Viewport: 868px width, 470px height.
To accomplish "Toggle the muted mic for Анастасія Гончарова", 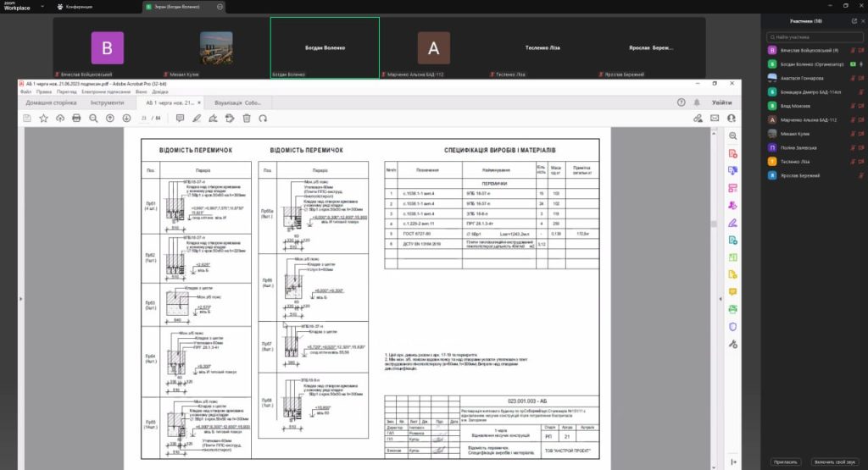I will [x=851, y=78].
